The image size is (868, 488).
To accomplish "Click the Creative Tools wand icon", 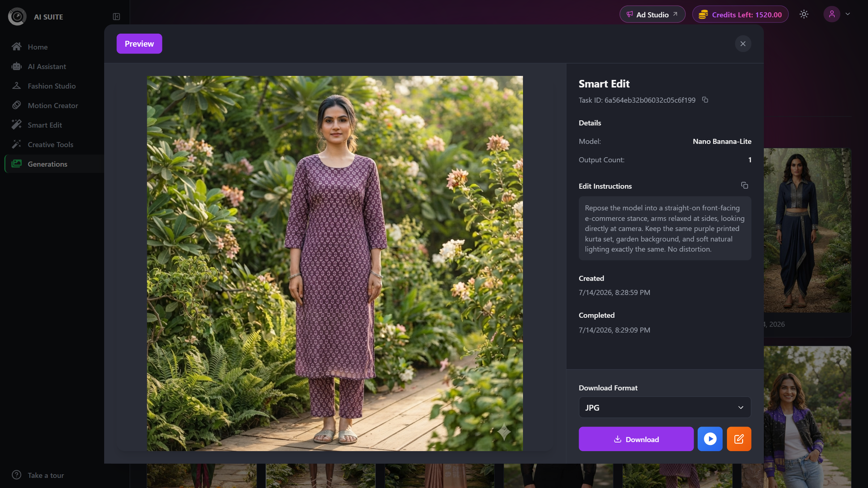I will tap(17, 144).
